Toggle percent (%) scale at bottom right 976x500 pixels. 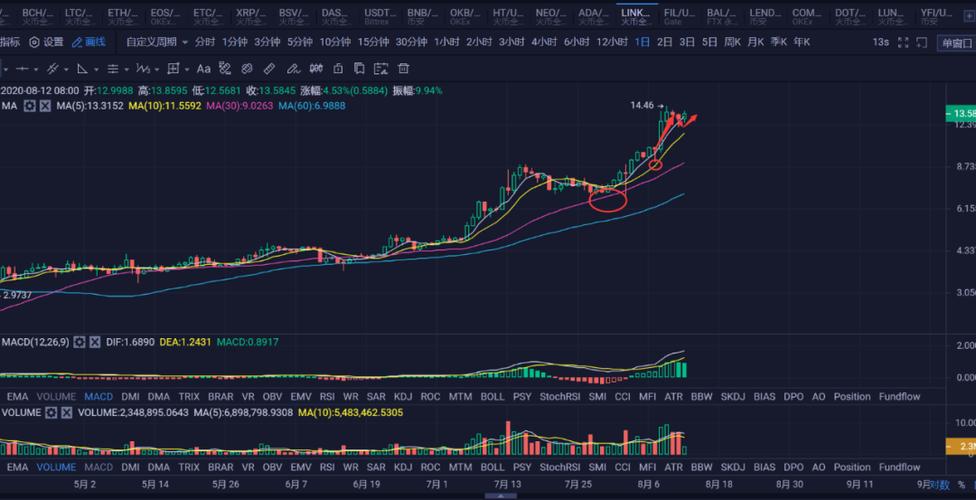tap(961, 485)
